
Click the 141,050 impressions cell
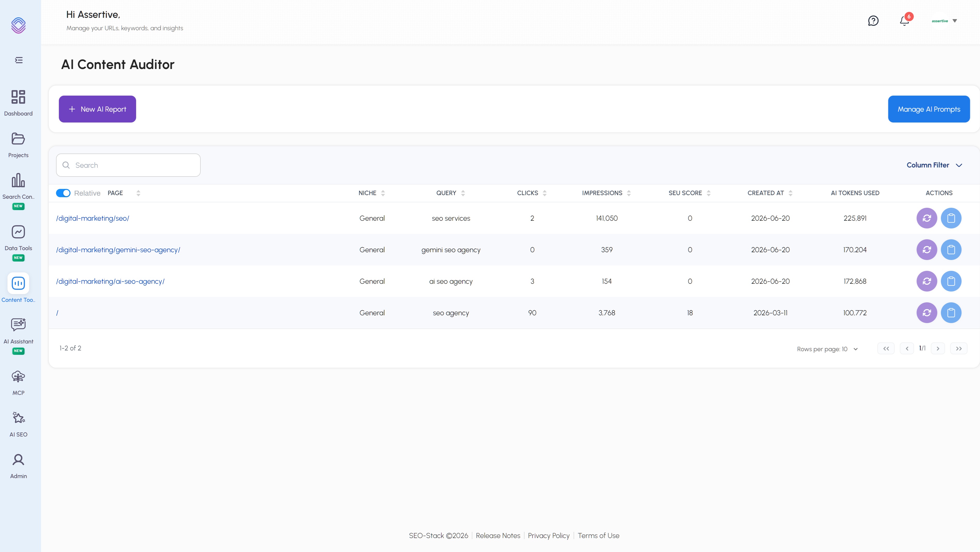tap(607, 218)
